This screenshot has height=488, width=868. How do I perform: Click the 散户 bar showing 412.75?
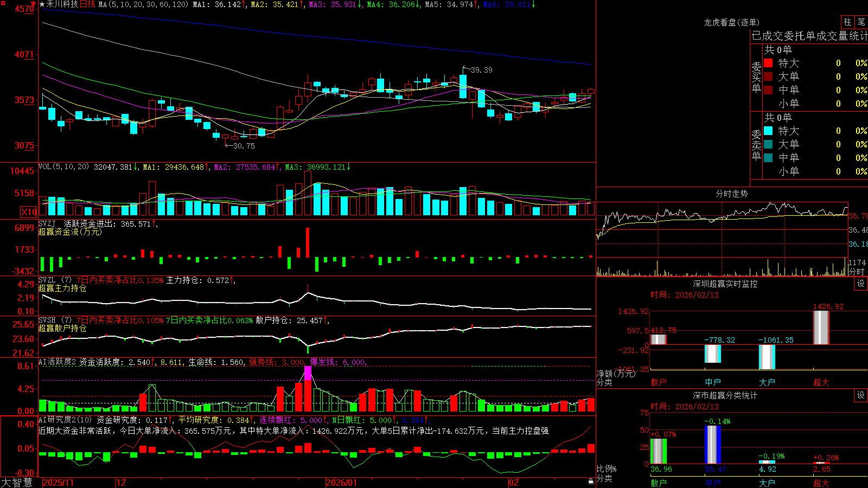click(x=659, y=339)
